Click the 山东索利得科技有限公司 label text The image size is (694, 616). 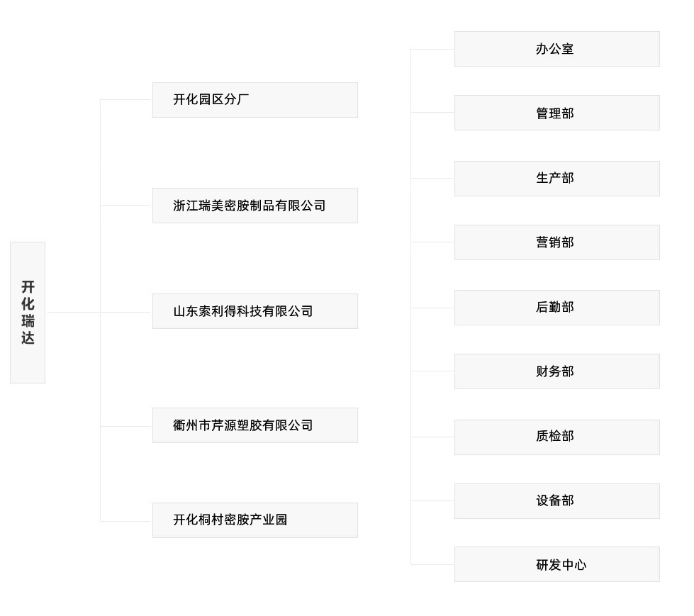tap(243, 311)
